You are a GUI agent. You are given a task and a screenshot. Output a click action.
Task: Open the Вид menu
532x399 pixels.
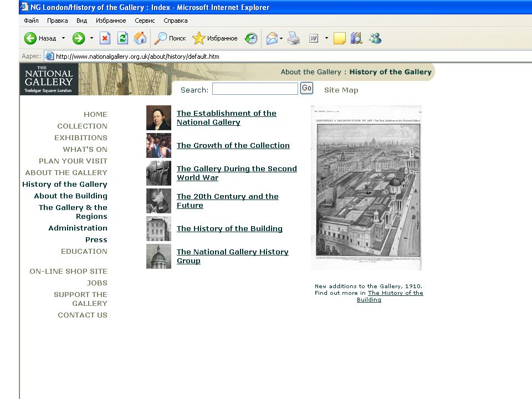(82, 21)
